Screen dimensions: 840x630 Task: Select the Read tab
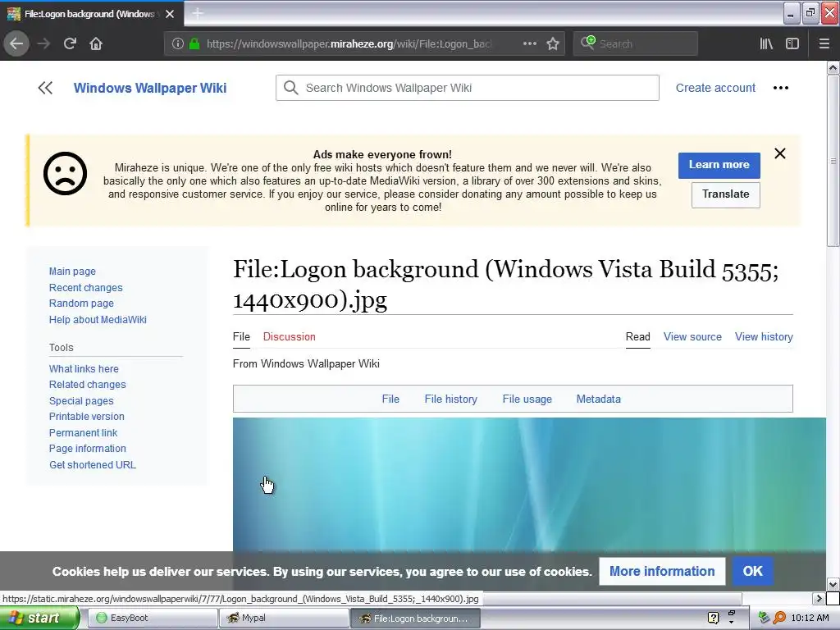(637, 337)
